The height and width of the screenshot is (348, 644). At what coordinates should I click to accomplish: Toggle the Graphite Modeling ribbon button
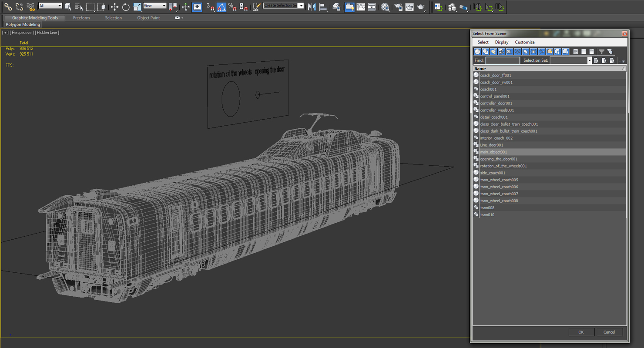point(349,7)
